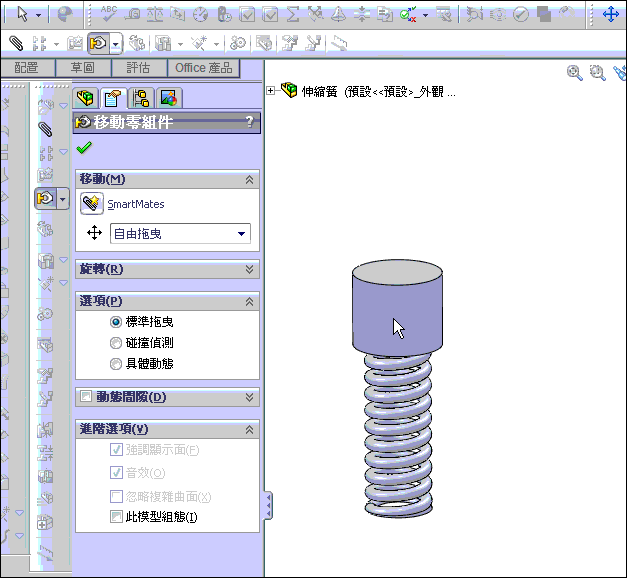Viewport: 627px width, 578px height.
Task: Click the help question mark in 移動零組件 header
Action: click(x=250, y=122)
